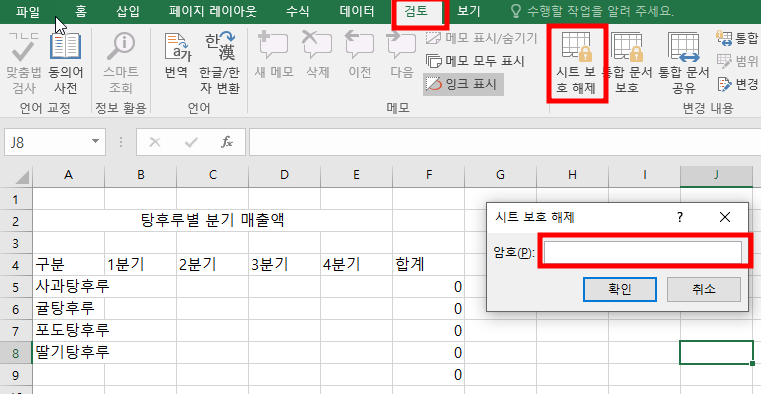
Task: Click the 수행할 작업을 알려 주세요 search box
Action: tap(592, 12)
